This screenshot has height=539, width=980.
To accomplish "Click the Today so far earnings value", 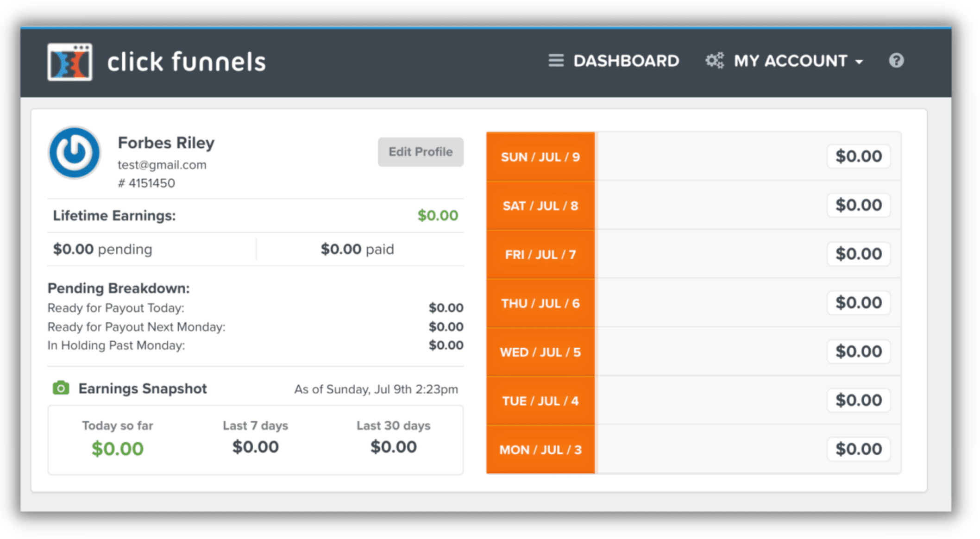I will pos(118,448).
